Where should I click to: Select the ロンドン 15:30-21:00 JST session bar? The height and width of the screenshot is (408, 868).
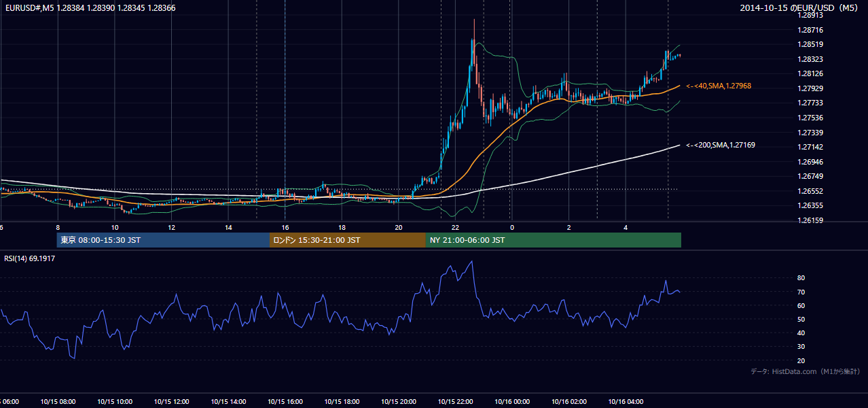348,240
